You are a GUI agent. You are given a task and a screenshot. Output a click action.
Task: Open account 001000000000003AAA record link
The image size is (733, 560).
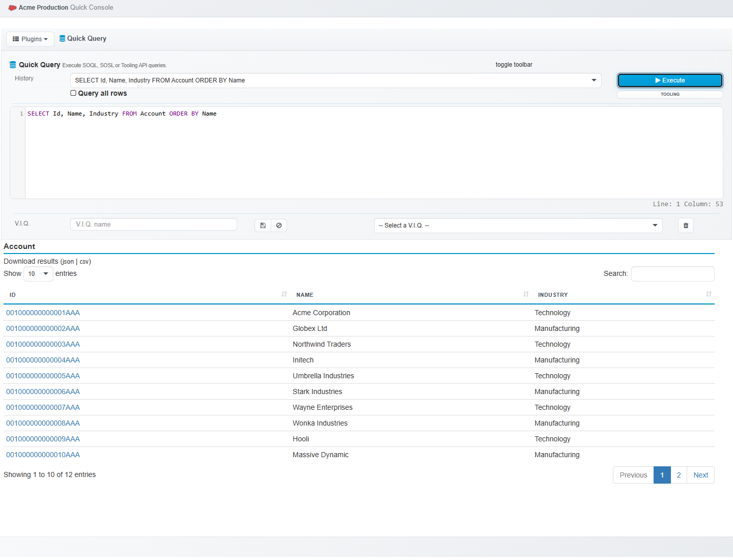point(43,344)
